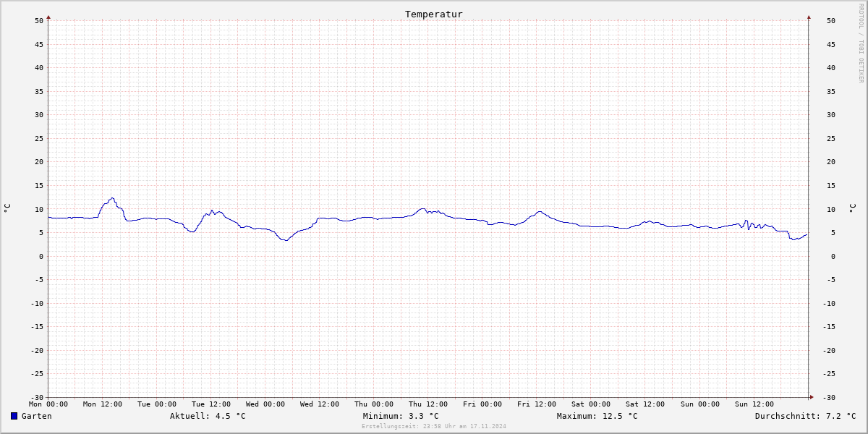The width and height of the screenshot is (868, 434).
Task: Click the red arrow atop left y-axis
Action: (48, 17)
